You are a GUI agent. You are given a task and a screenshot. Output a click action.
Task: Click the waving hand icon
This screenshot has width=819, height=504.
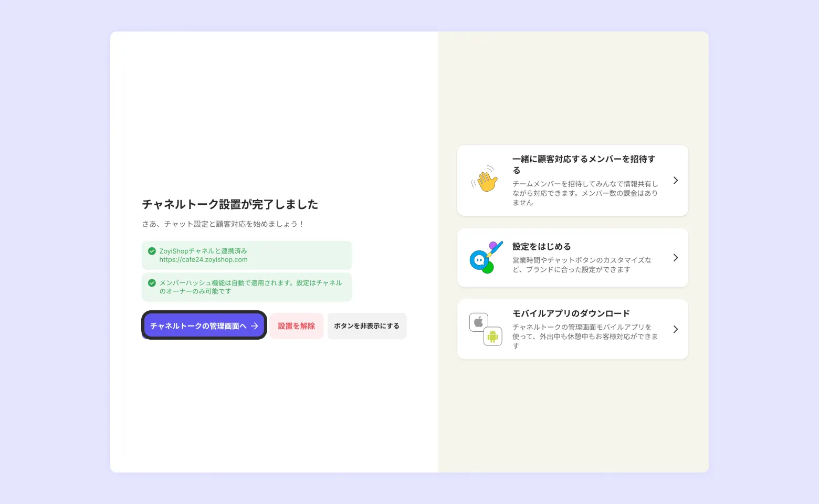(485, 180)
